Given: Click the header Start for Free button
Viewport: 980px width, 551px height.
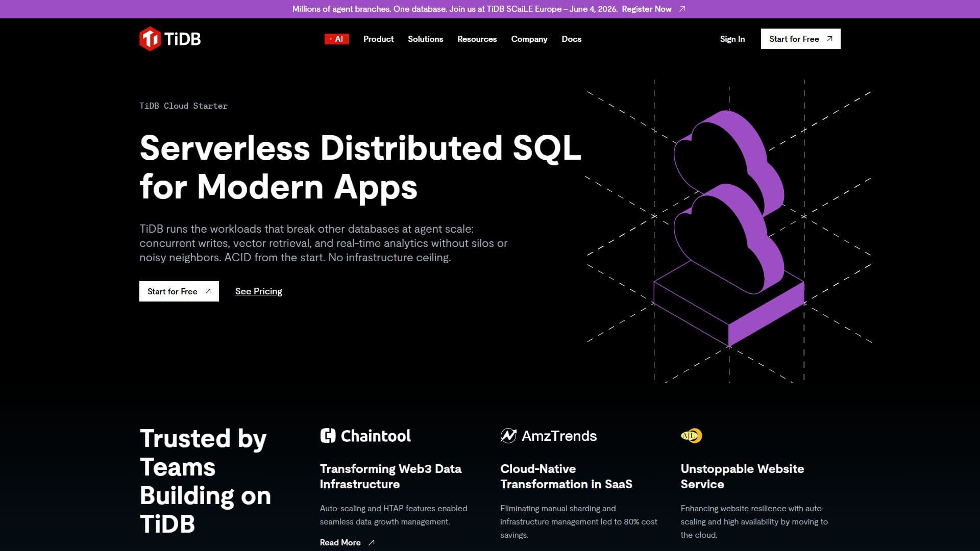Looking at the screenshot, I should pos(800,39).
